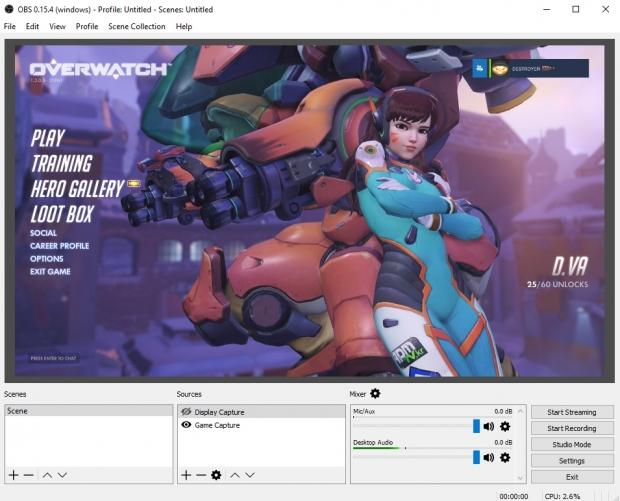The image size is (620, 501).
Task: Select the Scene list item
Action: pyautogui.click(x=89, y=411)
